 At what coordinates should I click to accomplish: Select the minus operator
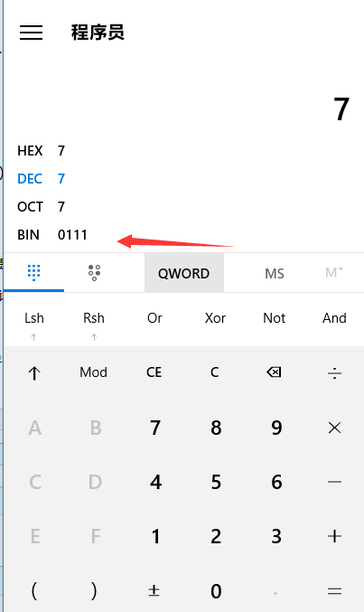click(334, 482)
